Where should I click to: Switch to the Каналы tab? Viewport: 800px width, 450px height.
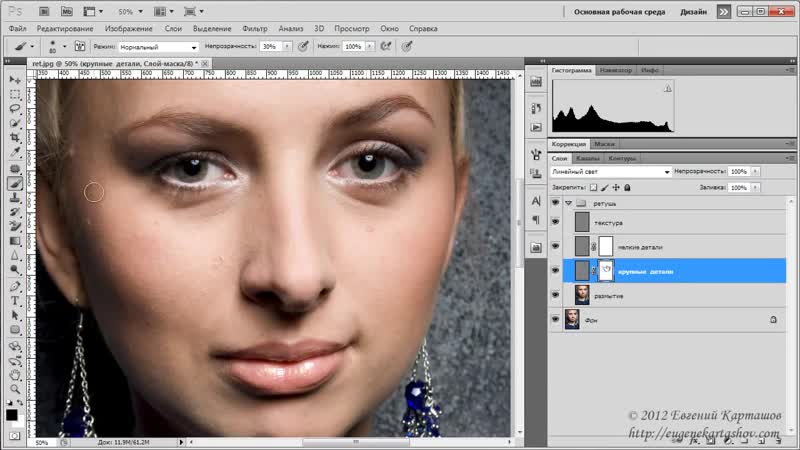(x=588, y=158)
